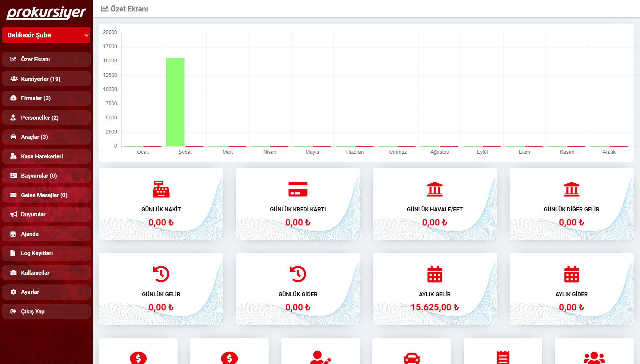640x364 pixels.
Task: Open Araçlar (3) vehicles page
Action: (46, 137)
